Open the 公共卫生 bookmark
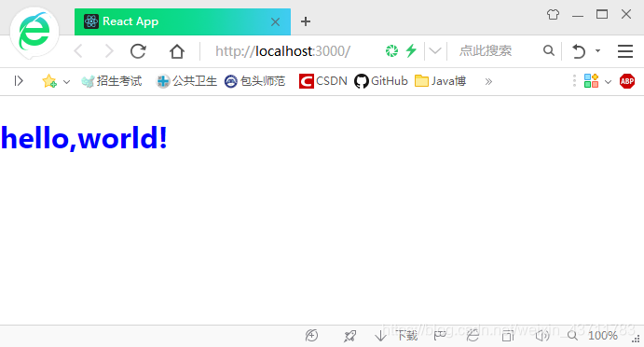The width and height of the screenshot is (644, 347). pyautogui.click(x=186, y=81)
